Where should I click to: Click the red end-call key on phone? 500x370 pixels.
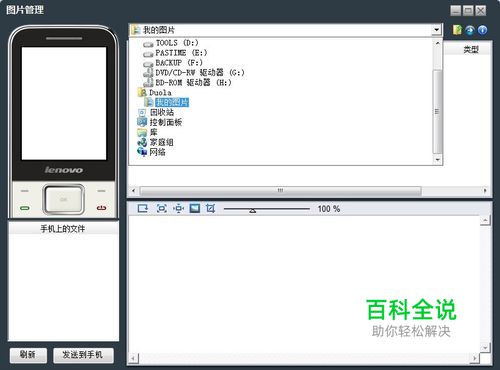102,208
